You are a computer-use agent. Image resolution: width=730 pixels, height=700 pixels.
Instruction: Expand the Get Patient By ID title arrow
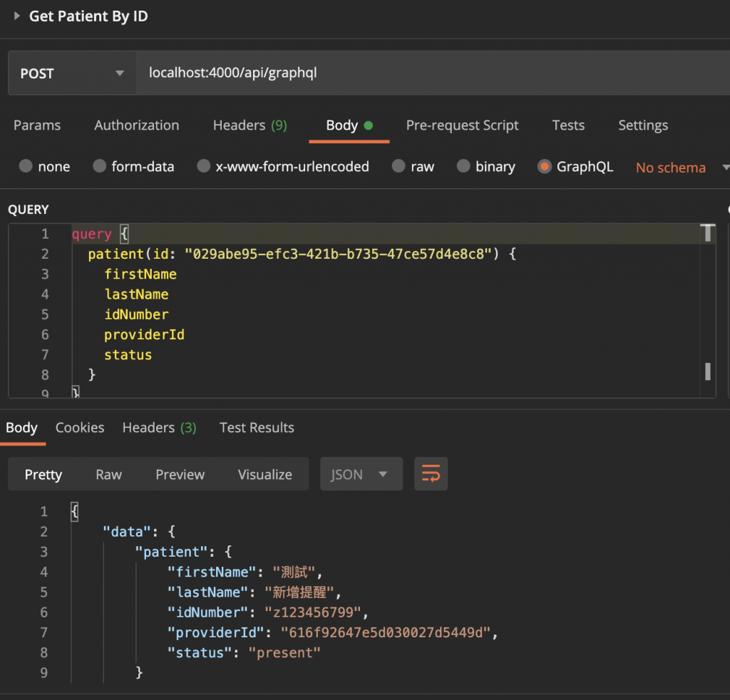[x=17, y=16]
